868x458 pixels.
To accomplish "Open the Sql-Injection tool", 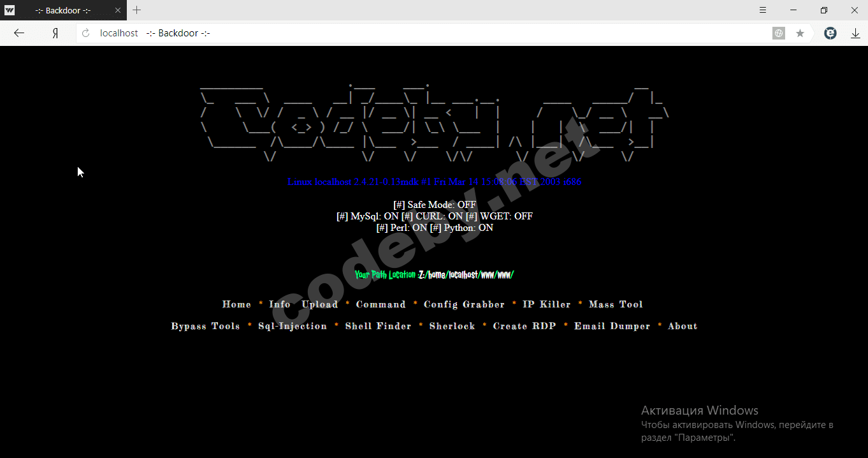I will (293, 326).
